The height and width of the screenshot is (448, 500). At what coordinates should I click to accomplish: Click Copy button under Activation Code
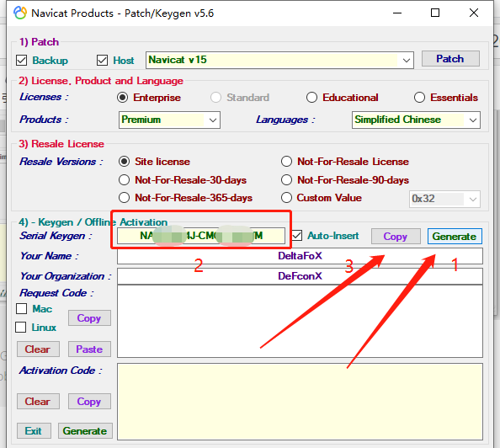tap(89, 402)
